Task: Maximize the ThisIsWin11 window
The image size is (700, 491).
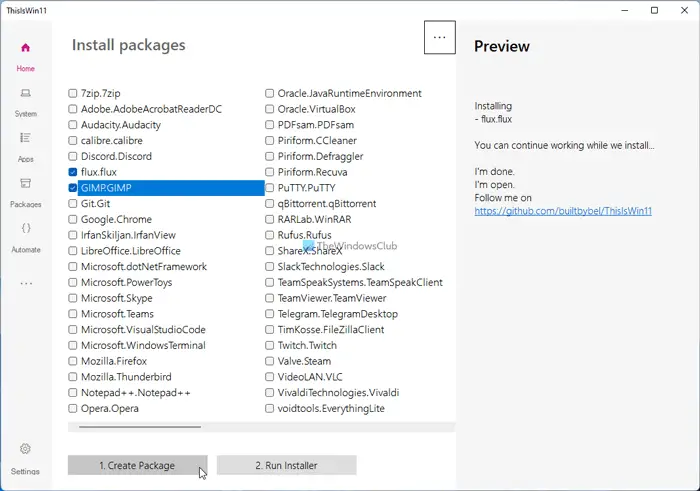Action: pyautogui.click(x=654, y=10)
